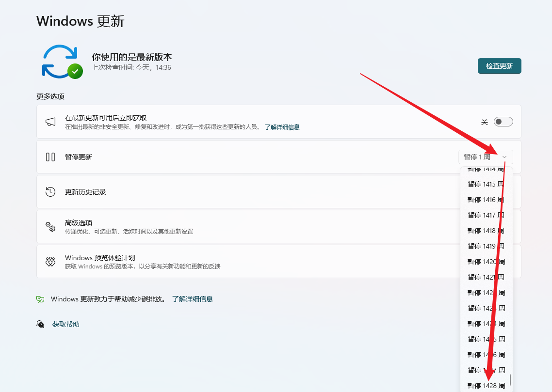The height and width of the screenshot is (392, 552).
Task: Click the Windows Insider hearts icon
Action: pyautogui.click(x=50, y=262)
